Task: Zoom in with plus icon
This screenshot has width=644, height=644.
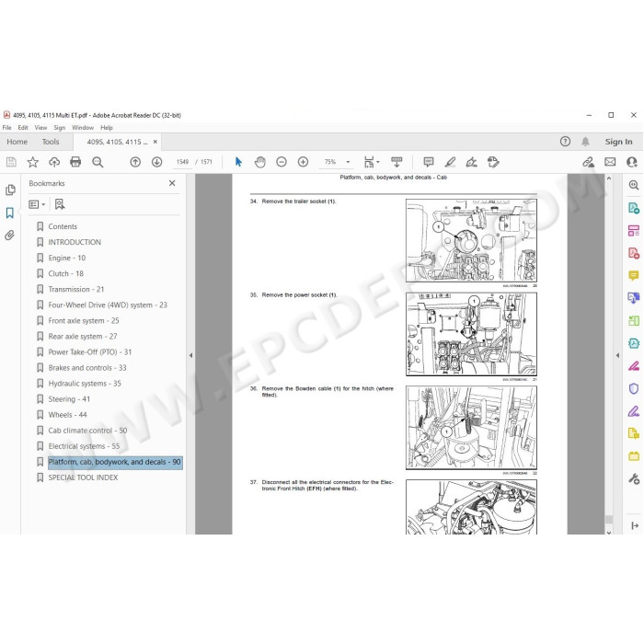Action: pos(303,162)
